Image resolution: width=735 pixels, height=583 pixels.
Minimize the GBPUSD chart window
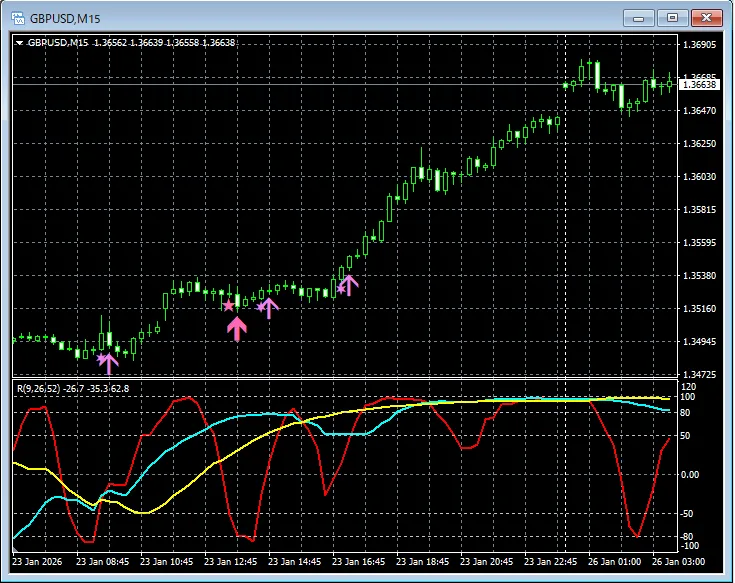coord(641,17)
